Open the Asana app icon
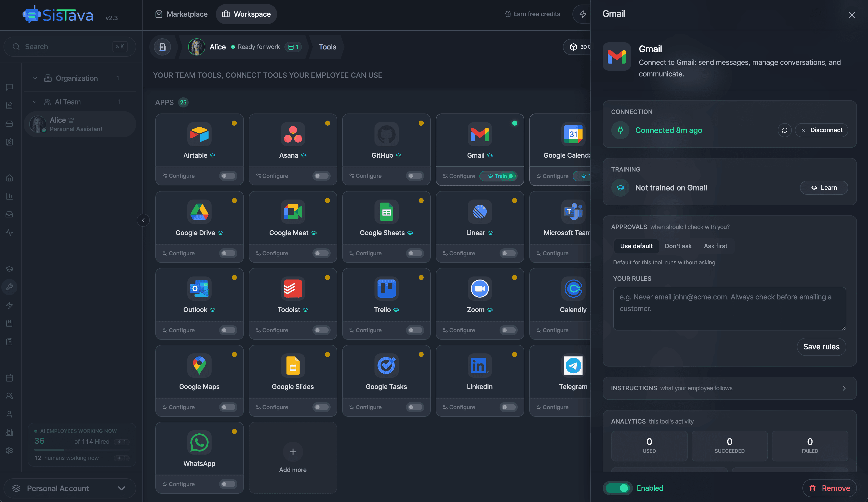 point(293,134)
